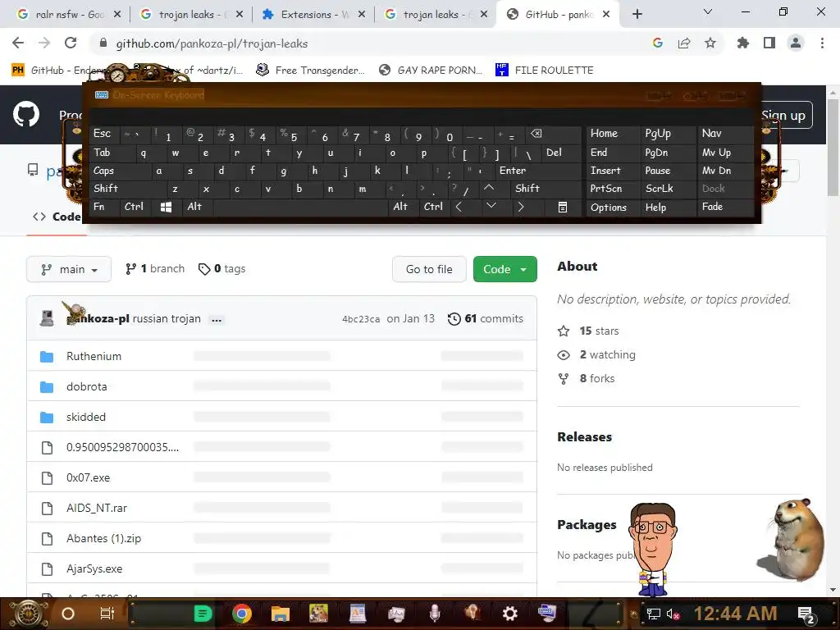View site information via the lock icon
Screen dimensions: 840x630
tap(103, 43)
